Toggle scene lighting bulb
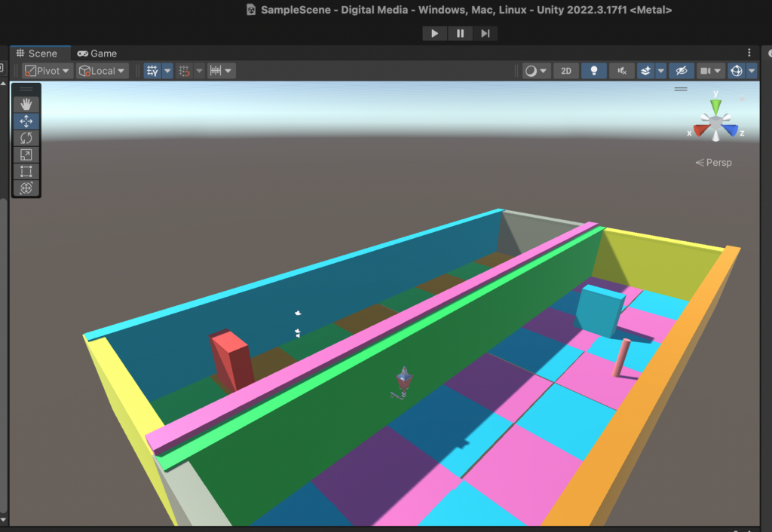772x532 pixels. pyautogui.click(x=594, y=71)
